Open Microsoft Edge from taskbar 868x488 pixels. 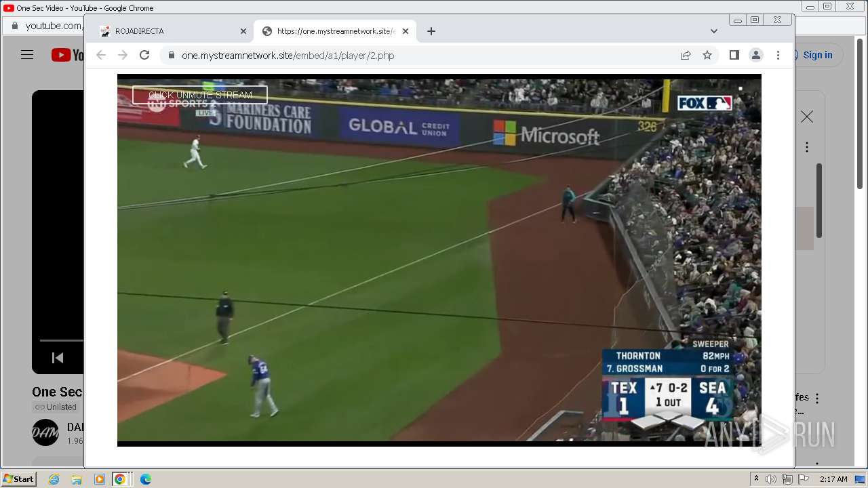pyautogui.click(x=145, y=479)
